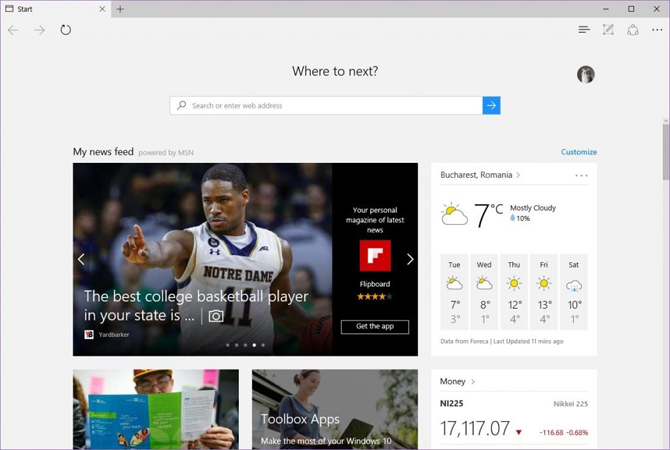
Task: Refresh the page
Action: (65, 30)
